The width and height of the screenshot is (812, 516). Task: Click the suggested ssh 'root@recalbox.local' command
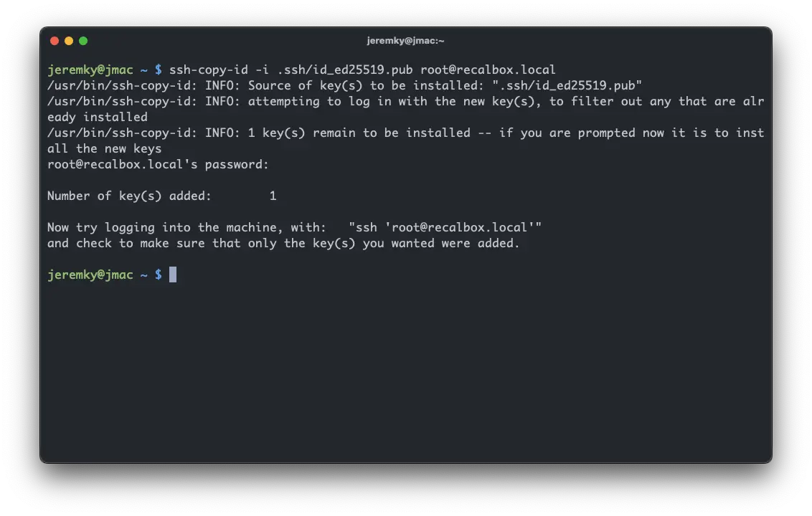click(x=445, y=228)
